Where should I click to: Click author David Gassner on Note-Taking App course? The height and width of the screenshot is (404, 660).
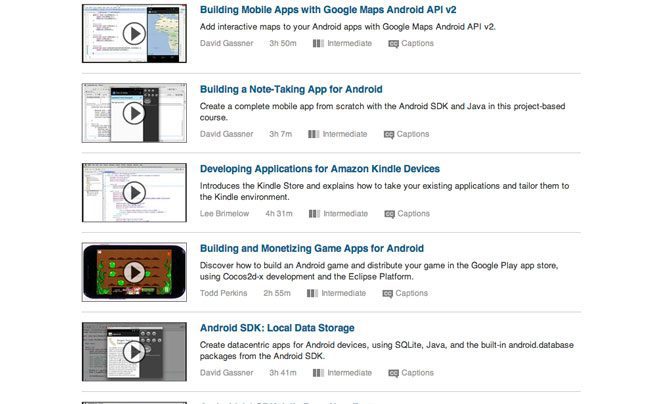click(x=226, y=134)
